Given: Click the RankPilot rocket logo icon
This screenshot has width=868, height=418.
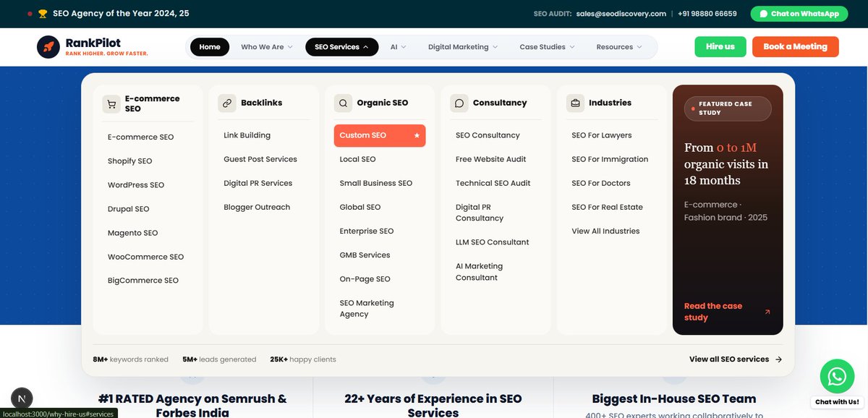Looking at the screenshot, I should tap(48, 47).
